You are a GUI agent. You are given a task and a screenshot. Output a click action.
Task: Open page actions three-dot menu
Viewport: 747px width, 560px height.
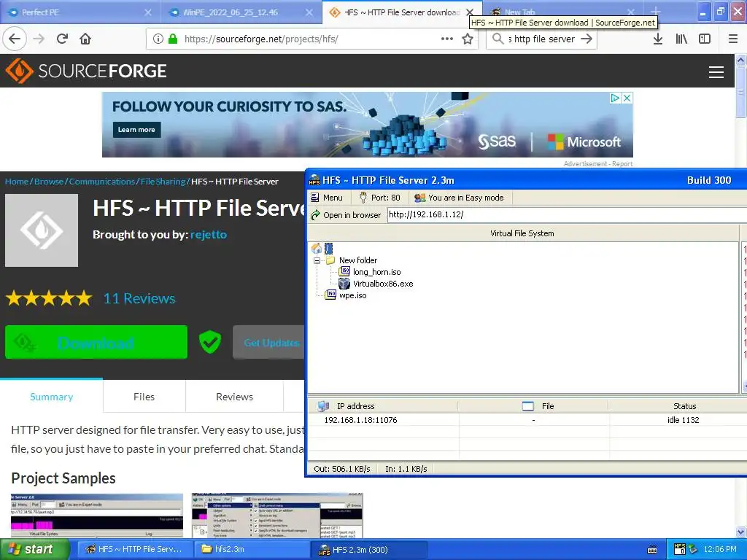(x=447, y=39)
